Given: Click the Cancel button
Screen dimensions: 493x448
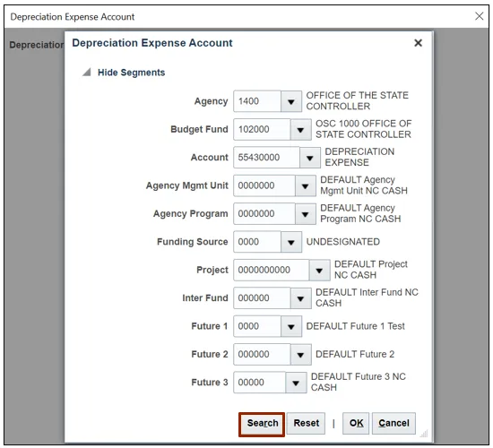Looking at the screenshot, I should coord(394,423).
